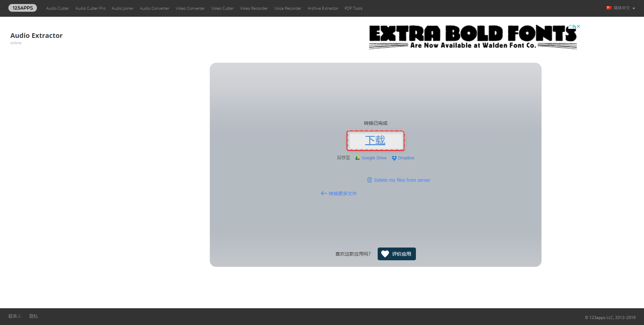The height and width of the screenshot is (325, 644).
Task: Go to Video Cutter
Action: tap(222, 8)
